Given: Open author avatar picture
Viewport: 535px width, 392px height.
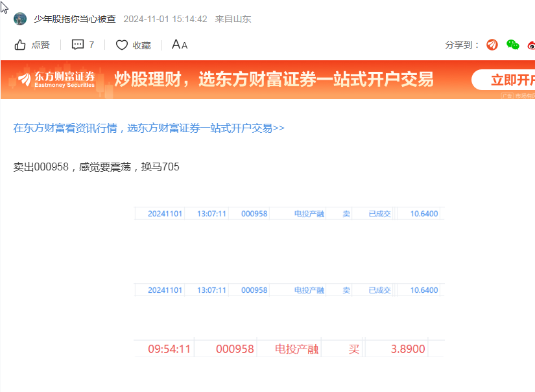Looking at the screenshot, I should point(20,19).
